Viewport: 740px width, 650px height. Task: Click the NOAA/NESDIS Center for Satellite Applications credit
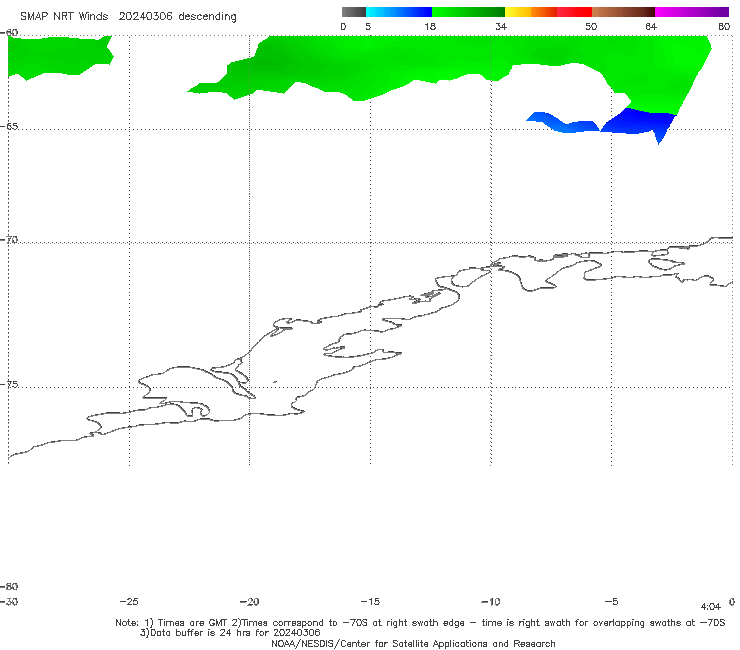click(413, 643)
